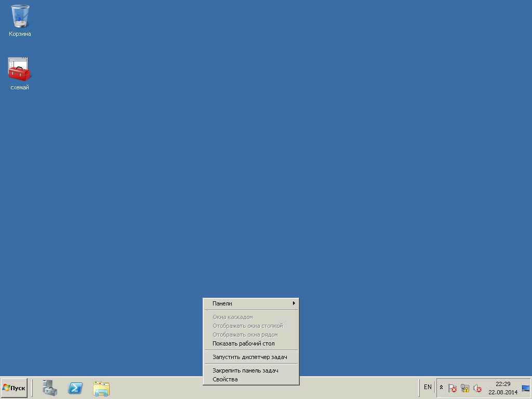Expand hidden tray icons with double chevron
The width and height of the screenshot is (532, 399).
click(x=441, y=388)
